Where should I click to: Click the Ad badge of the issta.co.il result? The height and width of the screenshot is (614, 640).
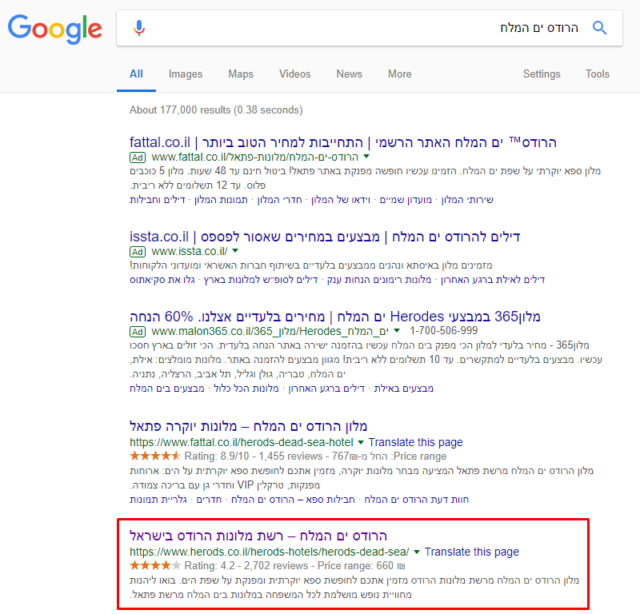(x=138, y=251)
